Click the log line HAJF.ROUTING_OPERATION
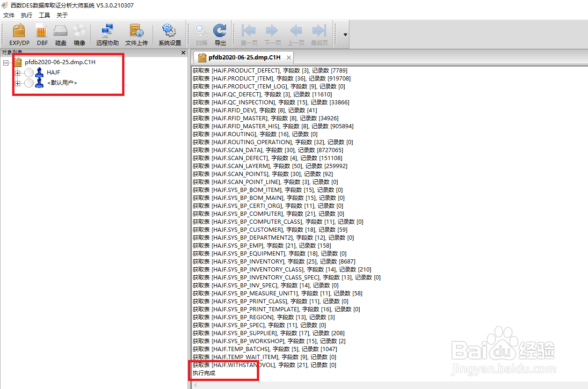Image resolution: width=588 pixels, height=389 pixels. coord(273,142)
